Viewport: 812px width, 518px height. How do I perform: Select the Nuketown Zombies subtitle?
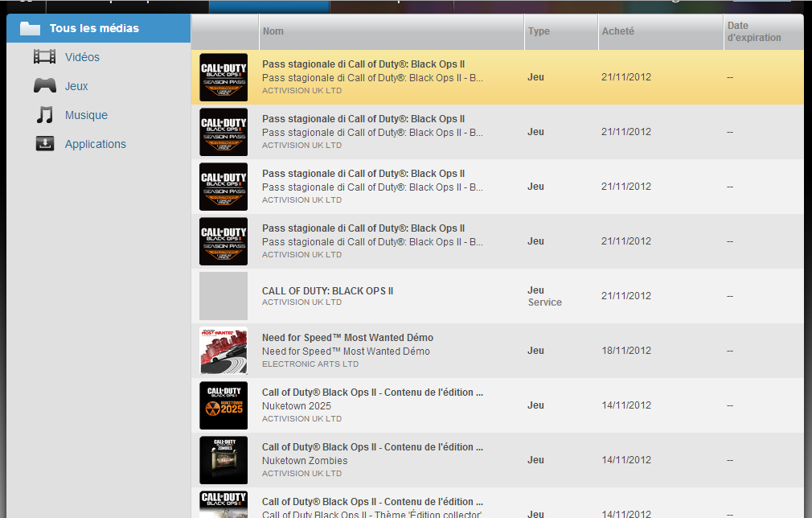(x=305, y=461)
